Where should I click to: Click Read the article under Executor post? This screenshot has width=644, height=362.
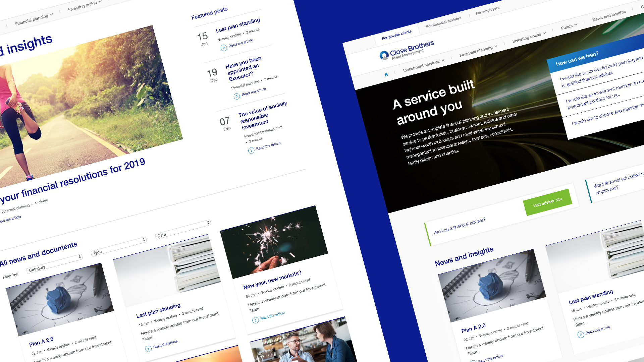254,92
